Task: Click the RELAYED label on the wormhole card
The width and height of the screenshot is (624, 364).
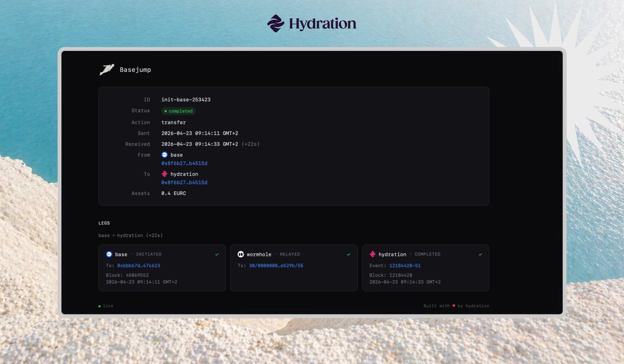Action: (290, 254)
